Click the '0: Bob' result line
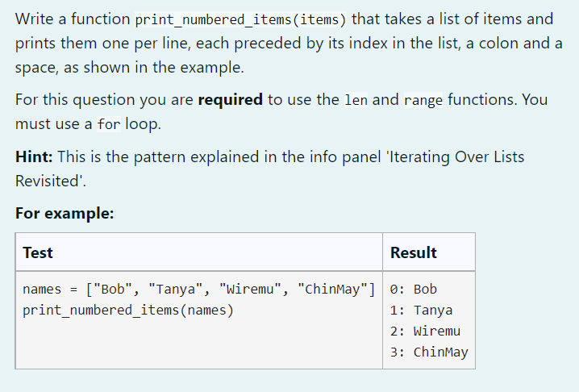Image resolution: width=579 pixels, height=392 pixels. point(414,289)
